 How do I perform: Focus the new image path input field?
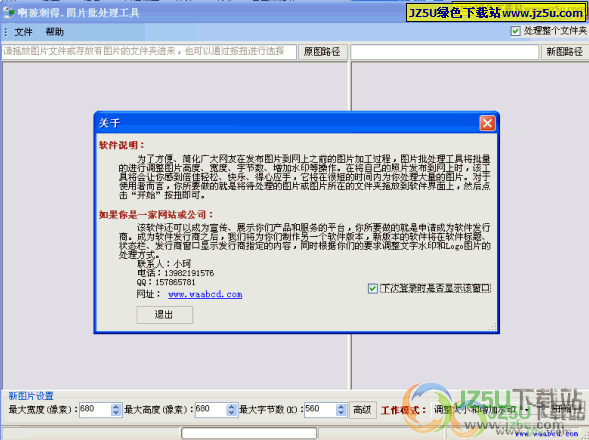click(x=445, y=52)
